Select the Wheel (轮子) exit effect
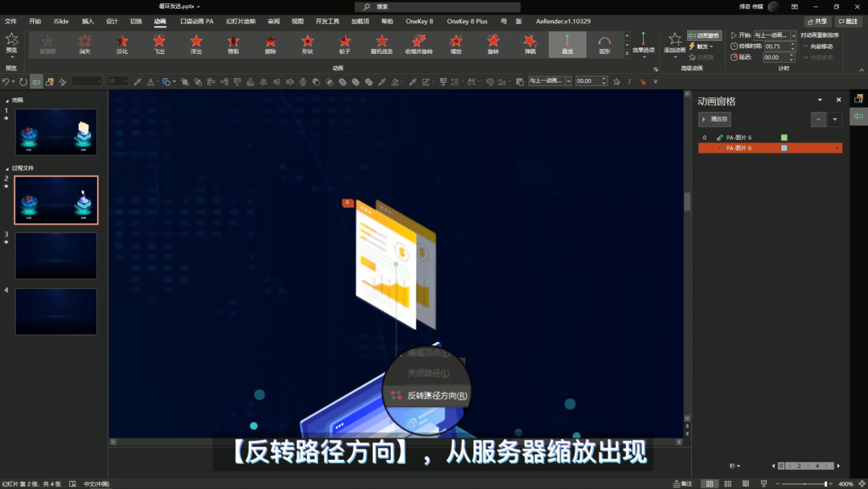The height and width of the screenshot is (489, 868). point(344,44)
